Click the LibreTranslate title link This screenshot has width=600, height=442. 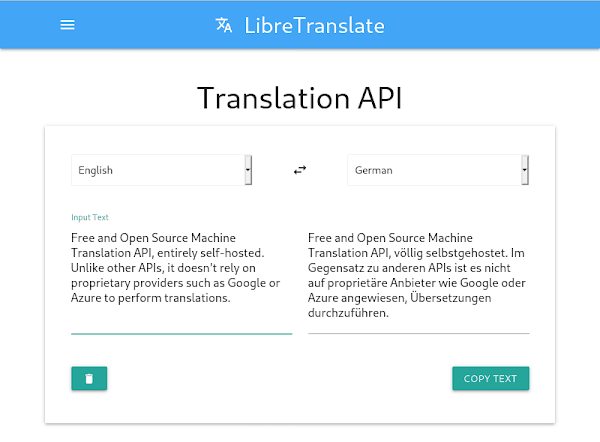pos(314,26)
